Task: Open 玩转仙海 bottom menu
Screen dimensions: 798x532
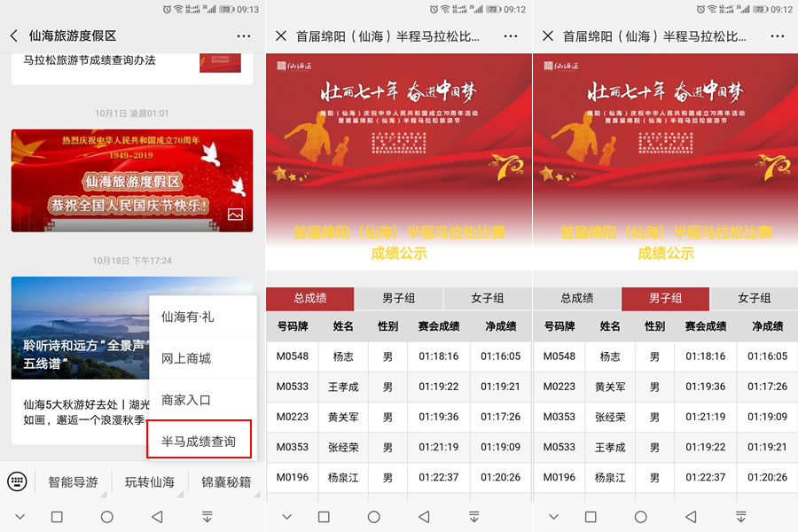Action: [x=150, y=482]
